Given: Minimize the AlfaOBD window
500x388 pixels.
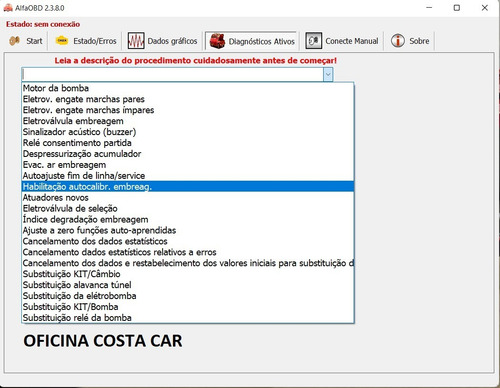Looking at the screenshot, I should (x=429, y=7).
